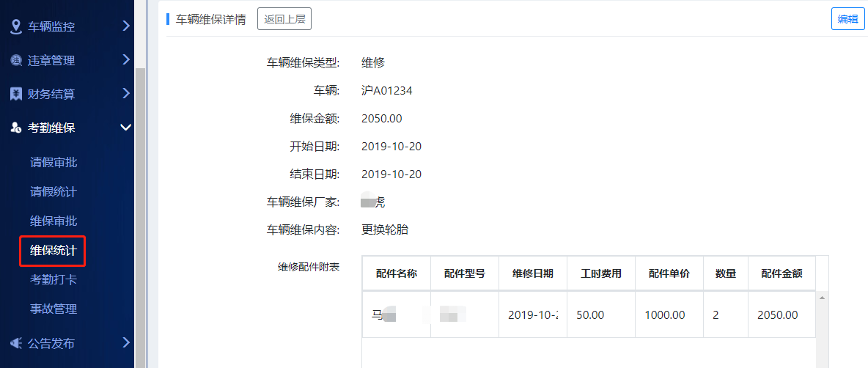Expand the 违章管理 menu arrow
Viewport: 868px width, 368px height.
(125, 60)
